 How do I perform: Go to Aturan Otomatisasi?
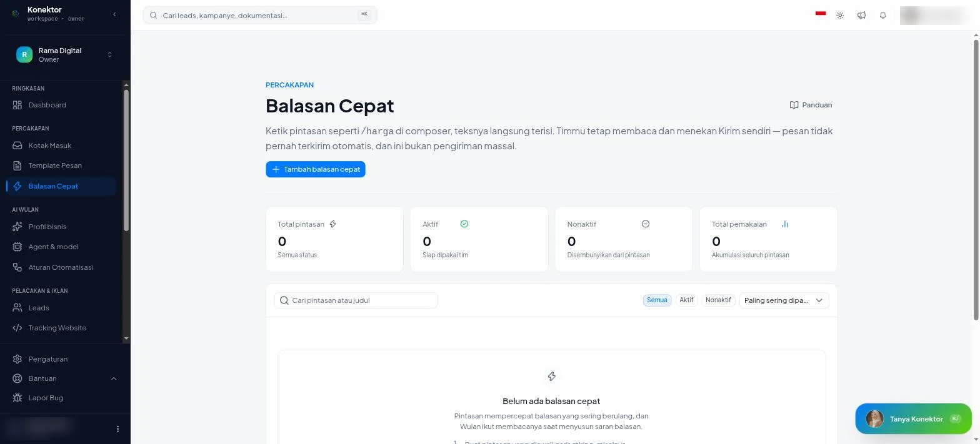(x=61, y=267)
